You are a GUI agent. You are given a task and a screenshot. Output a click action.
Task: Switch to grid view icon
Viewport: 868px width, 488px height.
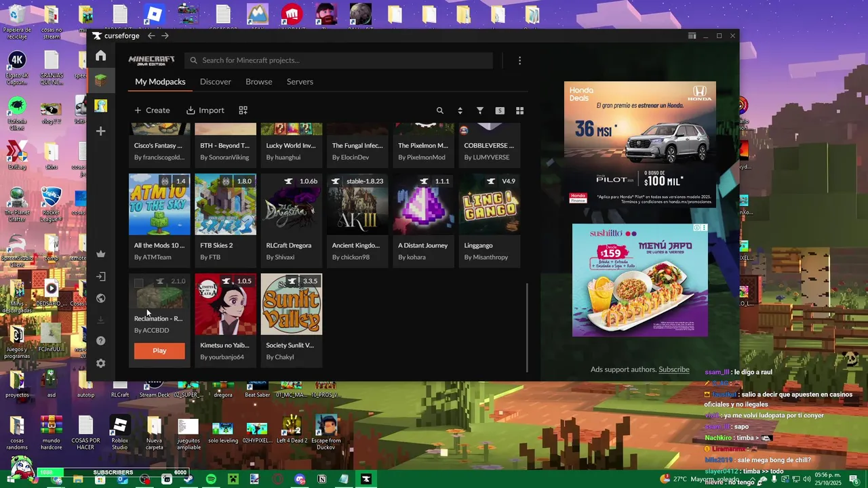point(520,110)
